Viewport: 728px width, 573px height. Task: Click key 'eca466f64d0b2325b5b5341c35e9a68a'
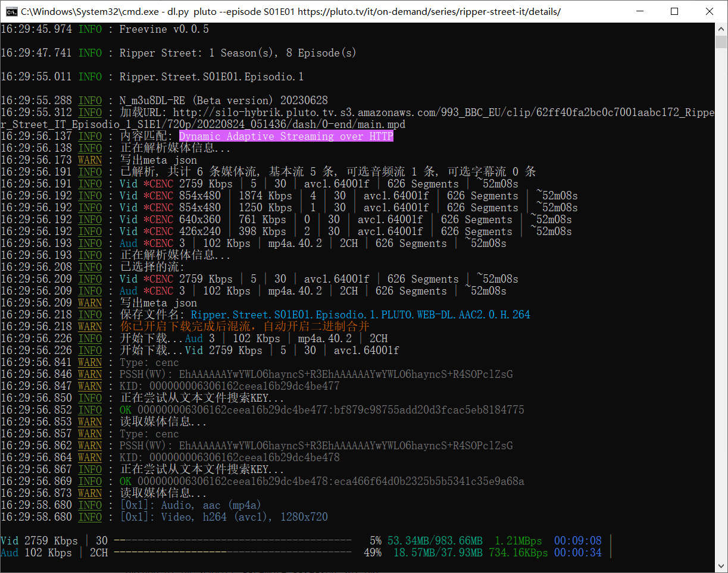(429, 481)
